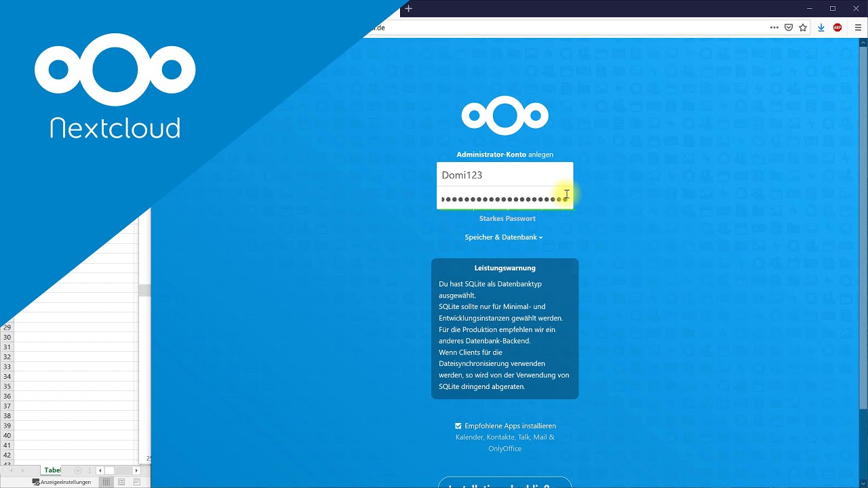Image resolution: width=868 pixels, height=488 pixels.
Task: Open the Firefox hamburger menu
Action: point(858,28)
